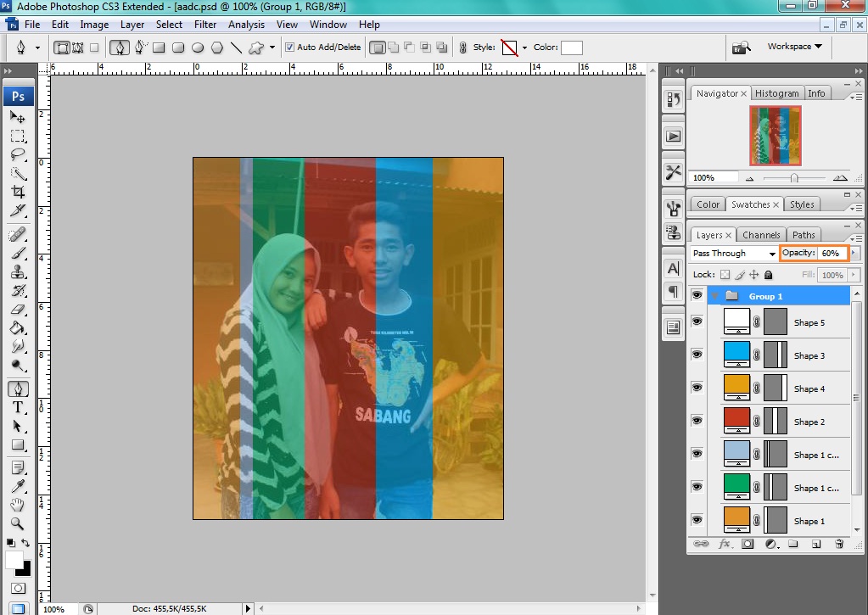Click the Navigator preview thumbnail

pos(776,134)
